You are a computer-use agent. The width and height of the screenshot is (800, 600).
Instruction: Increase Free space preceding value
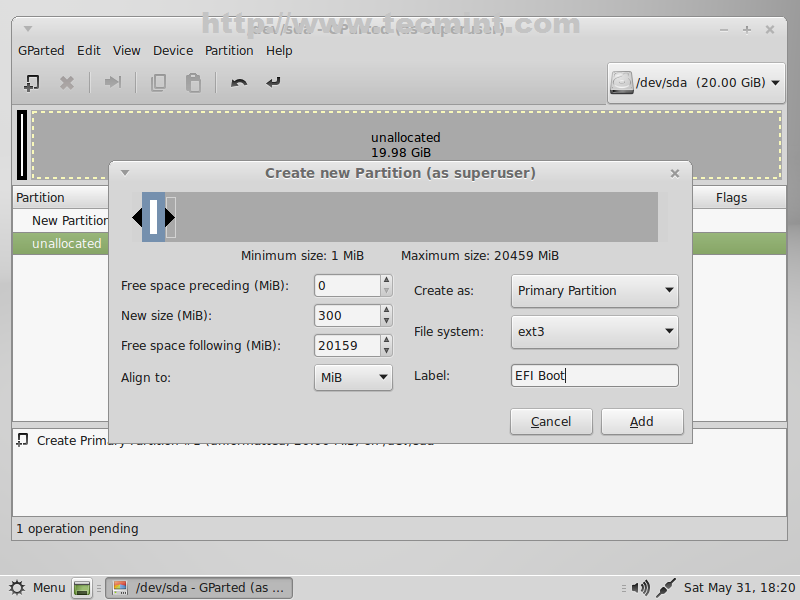[386, 280]
